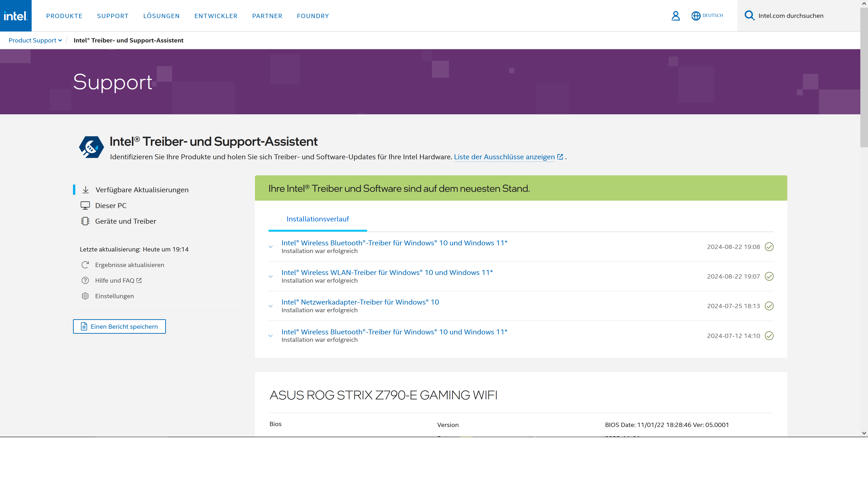
Task: Click the refresh icon beside Ergebnisse aktualisieren
Action: tap(85, 265)
